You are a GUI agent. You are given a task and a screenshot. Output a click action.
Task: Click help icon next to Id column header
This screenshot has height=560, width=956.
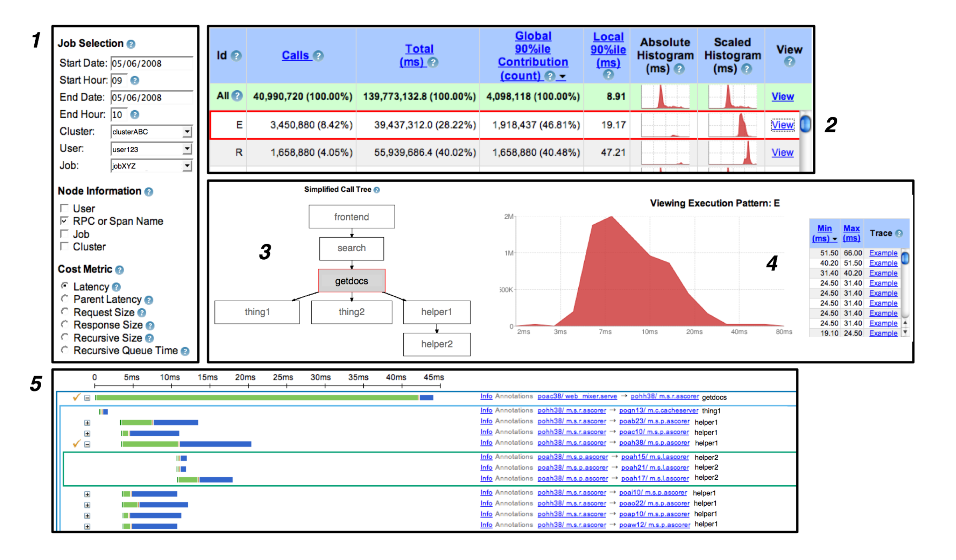pyautogui.click(x=236, y=56)
